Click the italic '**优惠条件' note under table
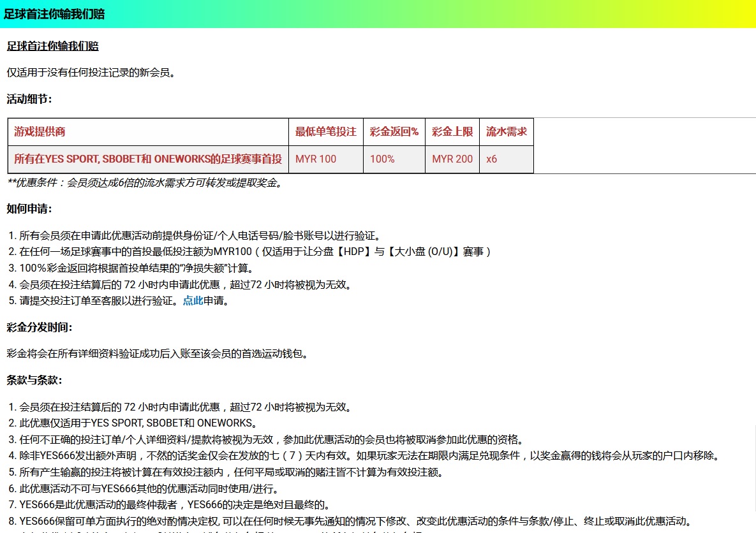Screen dimensions: 756x533 point(144,183)
